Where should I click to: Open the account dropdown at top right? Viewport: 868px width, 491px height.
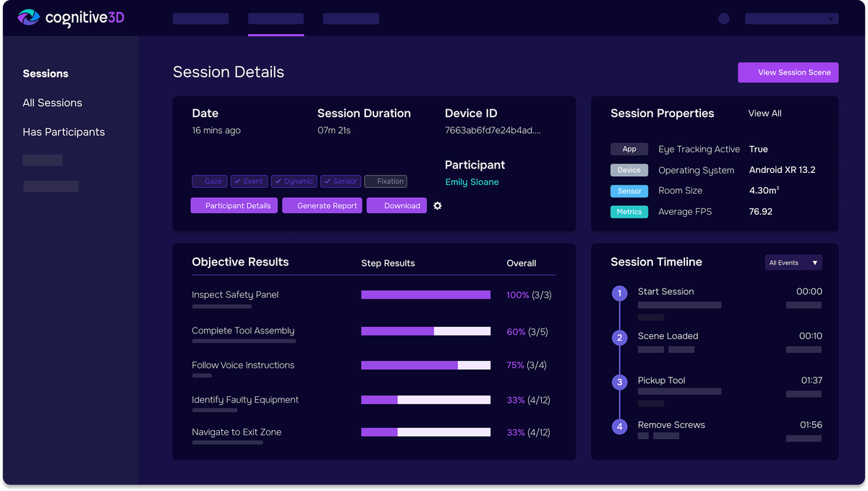791,18
